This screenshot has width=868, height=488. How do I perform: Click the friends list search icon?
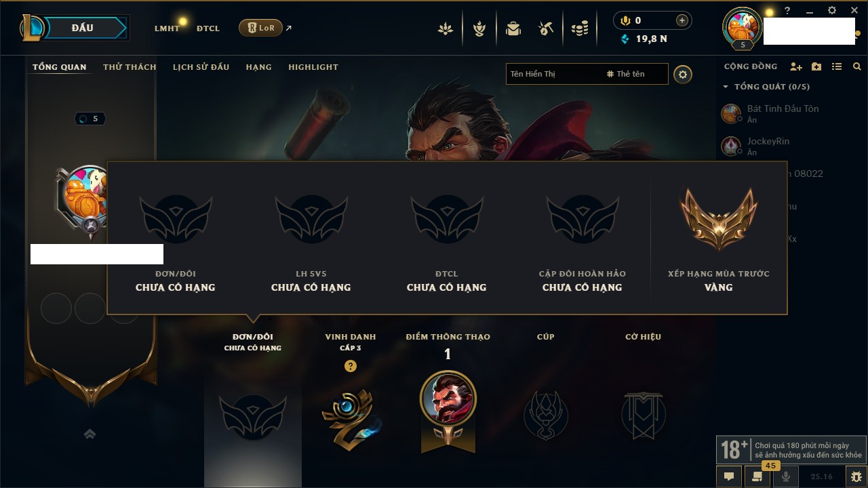[857, 66]
